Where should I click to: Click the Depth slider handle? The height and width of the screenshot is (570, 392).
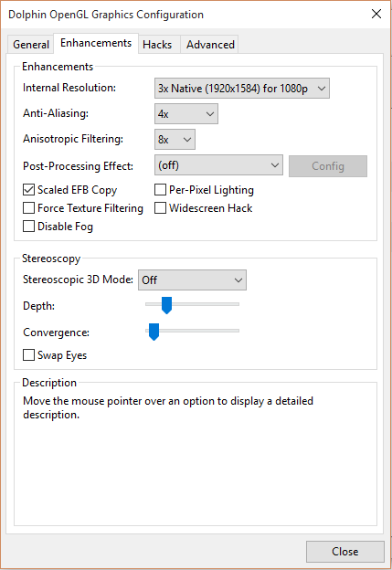tap(166, 305)
